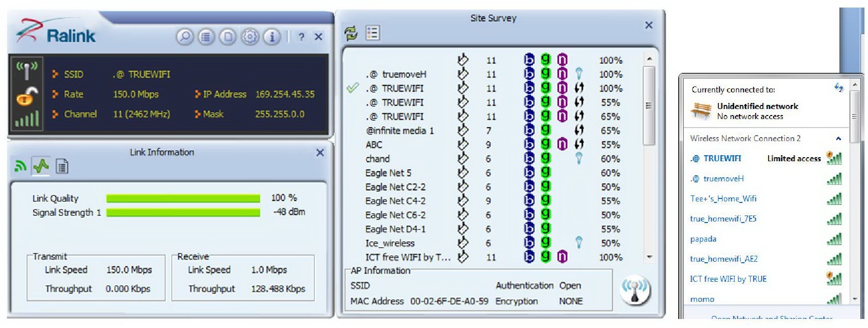The width and height of the screenshot is (868, 328).
Task: Click the orange unlocked padlock security icon
Action: pyautogui.click(x=27, y=96)
